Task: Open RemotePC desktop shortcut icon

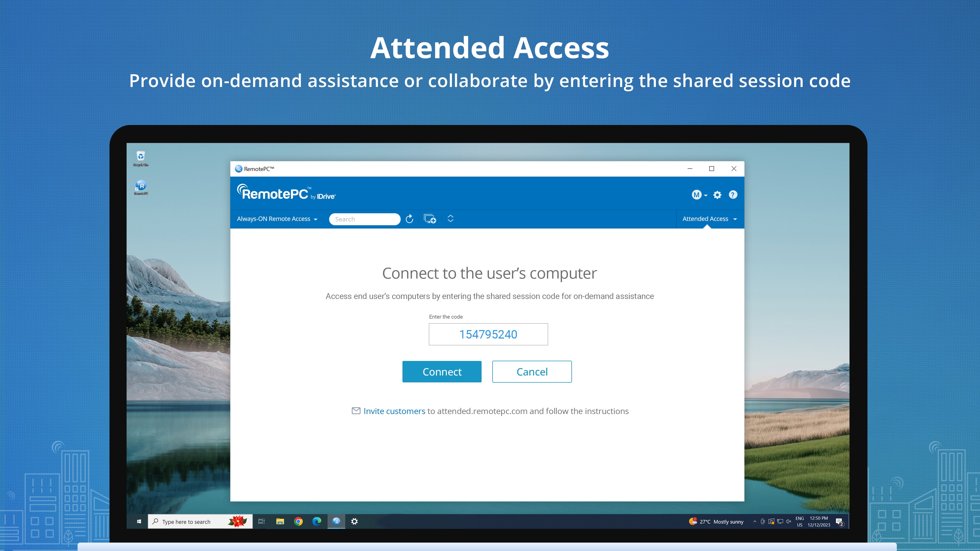Action: click(x=141, y=185)
